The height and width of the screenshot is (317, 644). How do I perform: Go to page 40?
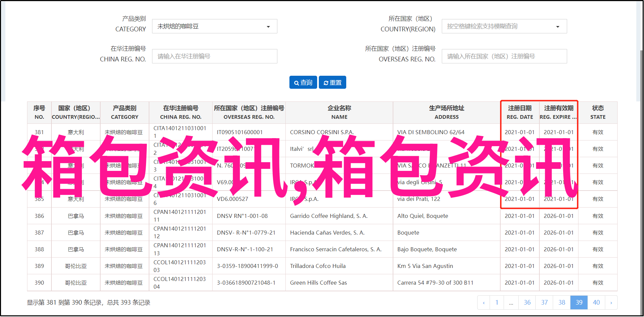point(596,303)
